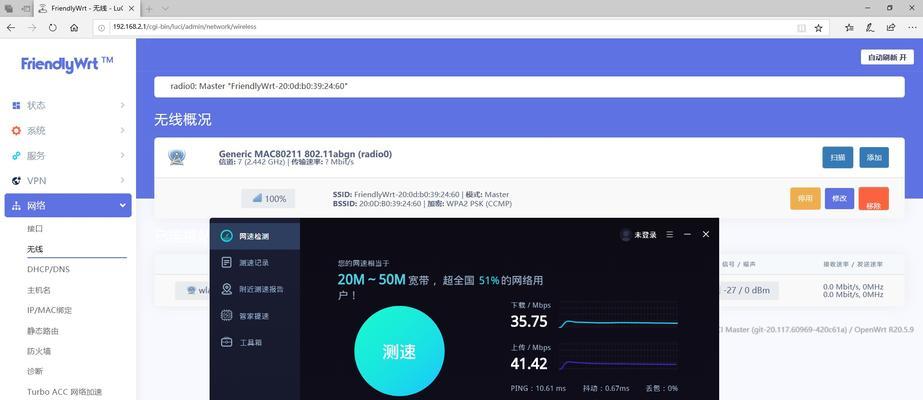Click 未登录 account avatar in speed test
The width and height of the screenshot is (923, 400).
pyautogui.click(x=626, y=235)
